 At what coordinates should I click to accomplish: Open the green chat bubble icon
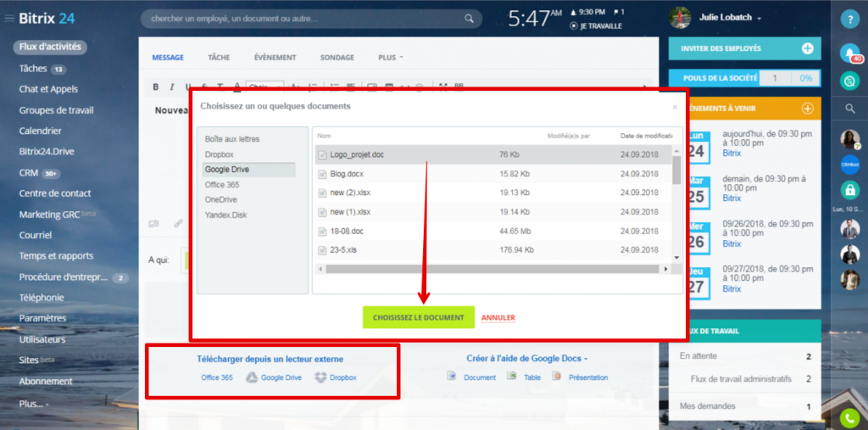tap(849, 81)
